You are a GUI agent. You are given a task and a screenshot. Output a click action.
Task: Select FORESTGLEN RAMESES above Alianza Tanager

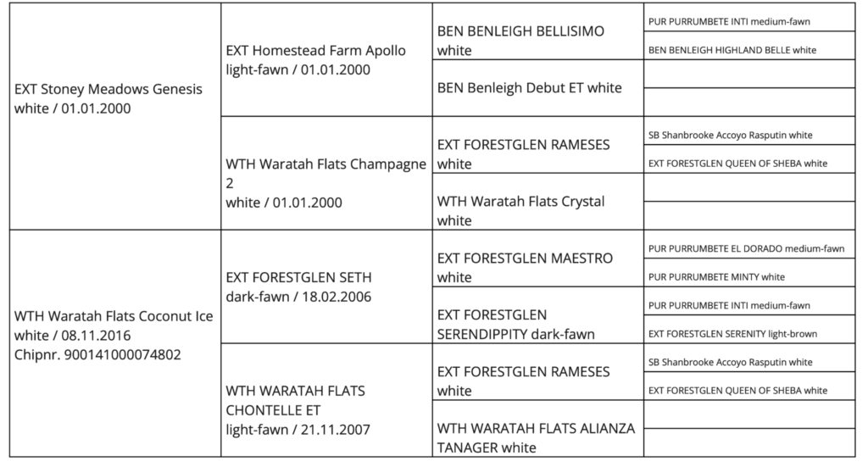[x=523, y=372]
